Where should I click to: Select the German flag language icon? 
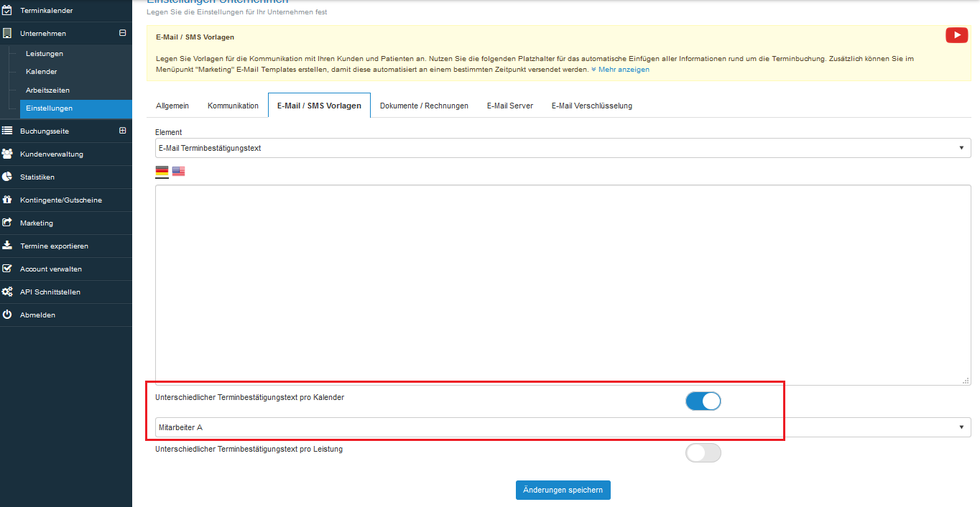pos(162,172)
